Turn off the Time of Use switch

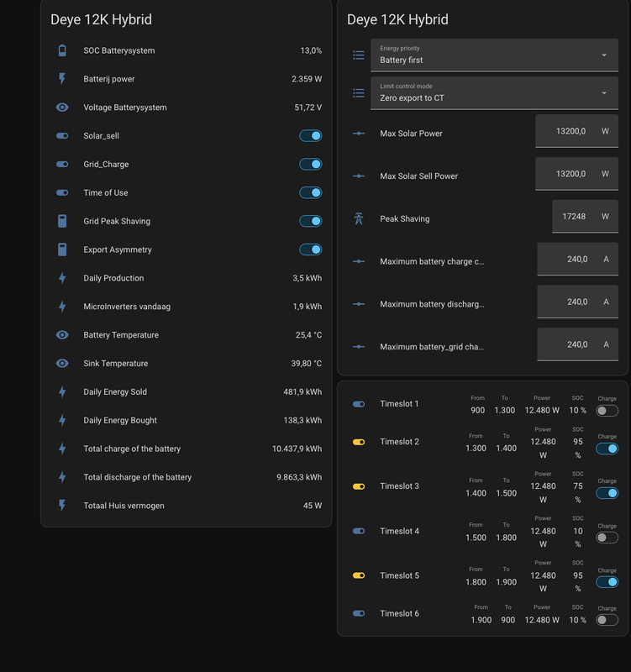[x=311, y=193]
